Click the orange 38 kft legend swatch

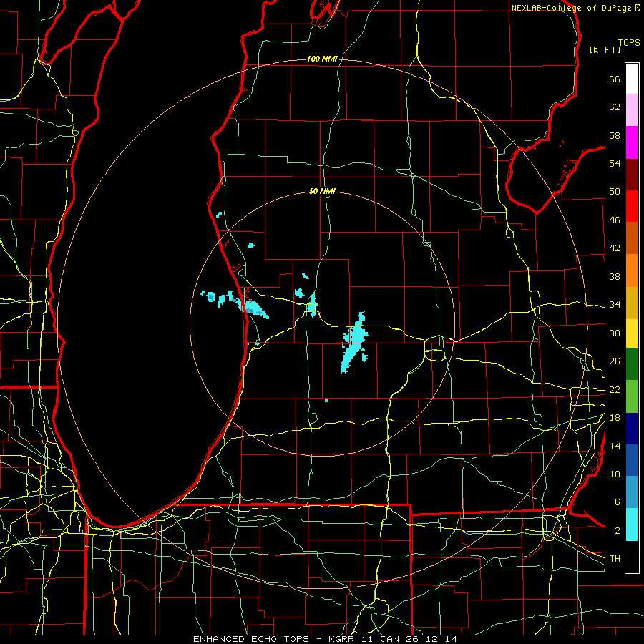pyautogui.click(x=632, y=270)
